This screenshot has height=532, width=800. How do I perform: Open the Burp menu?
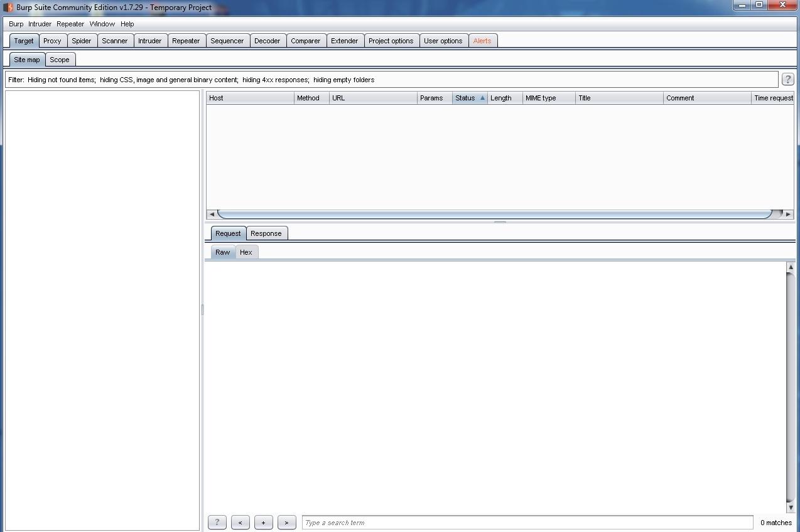(16, 24)
